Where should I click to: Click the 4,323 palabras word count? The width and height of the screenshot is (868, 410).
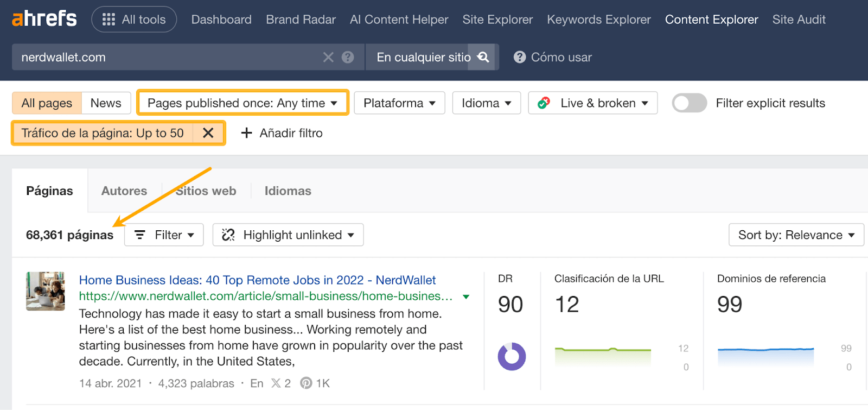coord(196,383)
